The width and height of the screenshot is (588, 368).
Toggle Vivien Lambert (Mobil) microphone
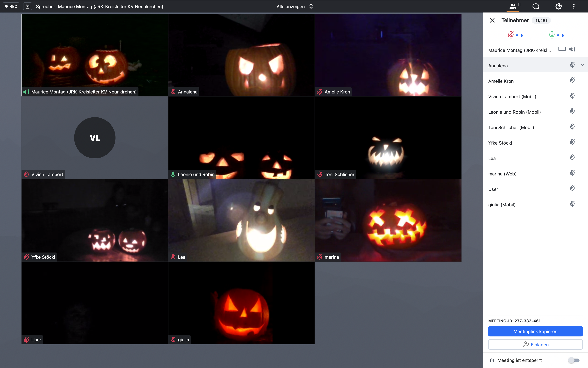pyautogui.click(x=572, y=95)
